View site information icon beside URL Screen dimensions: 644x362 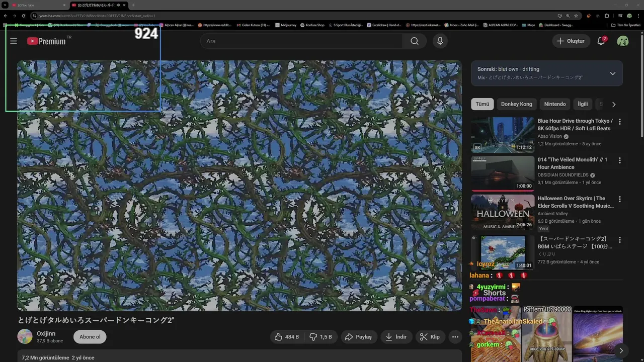[x=34, y=16]
